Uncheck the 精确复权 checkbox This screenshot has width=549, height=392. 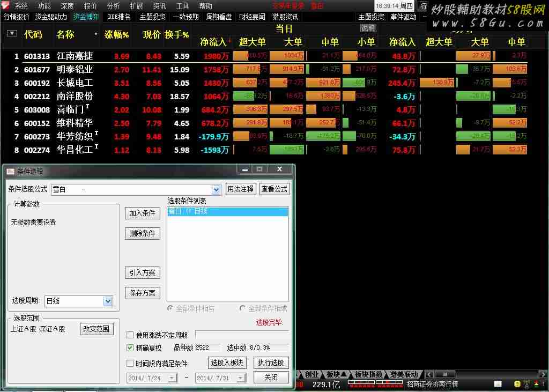(x=130, y=347)
